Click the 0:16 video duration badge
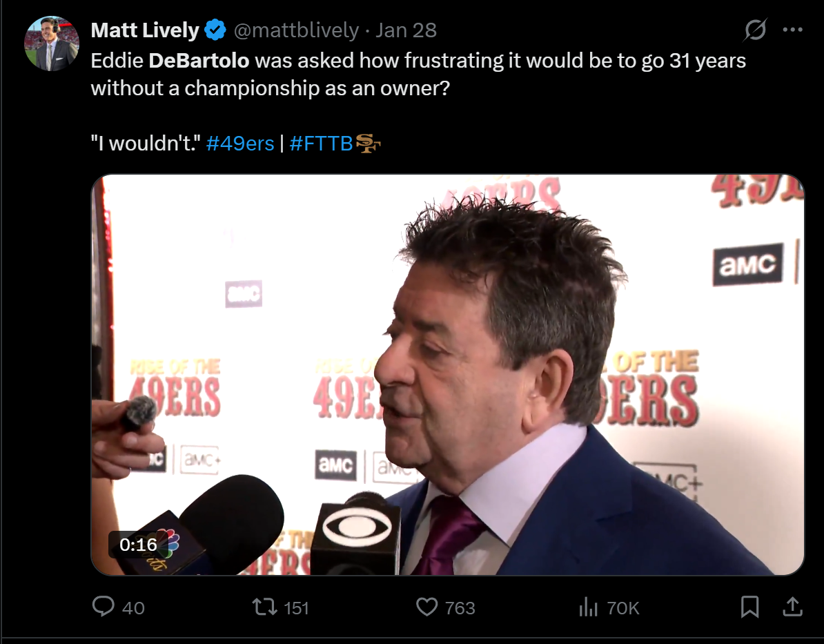The image size is (824, 644). pyautogui.click(x=138, y=545)
